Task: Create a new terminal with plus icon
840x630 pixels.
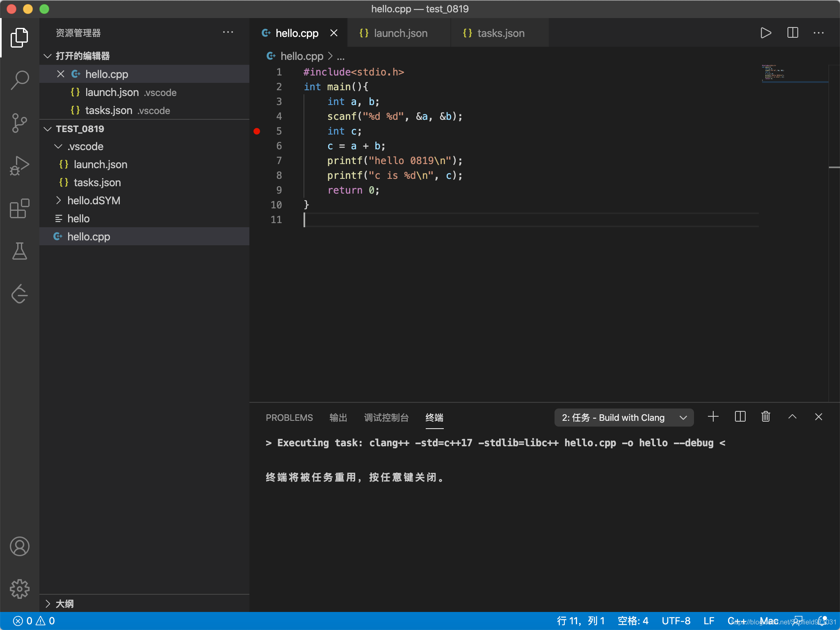Action: tap(713, 417)
